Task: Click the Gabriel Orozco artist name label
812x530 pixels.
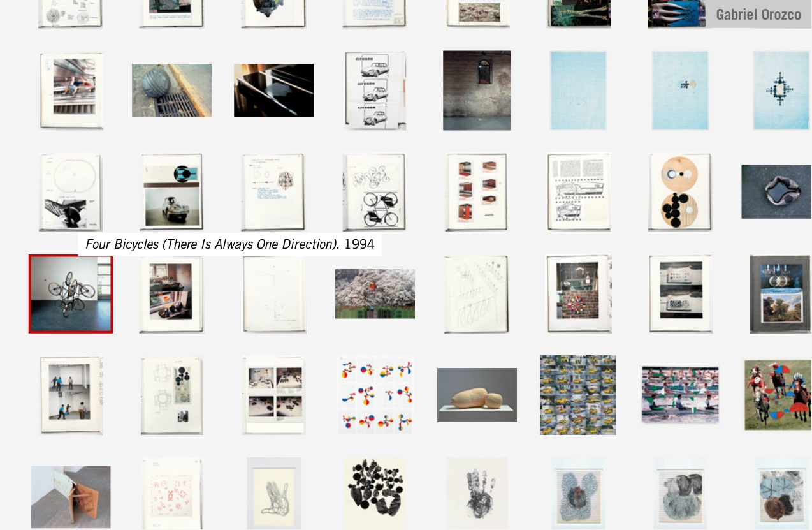Action: [758, 15]
